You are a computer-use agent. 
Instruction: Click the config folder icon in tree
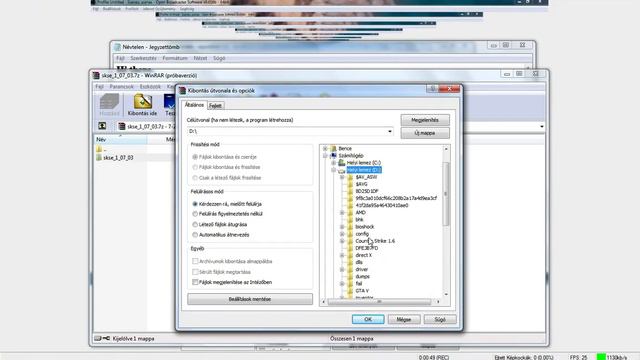tap(350, 234)
